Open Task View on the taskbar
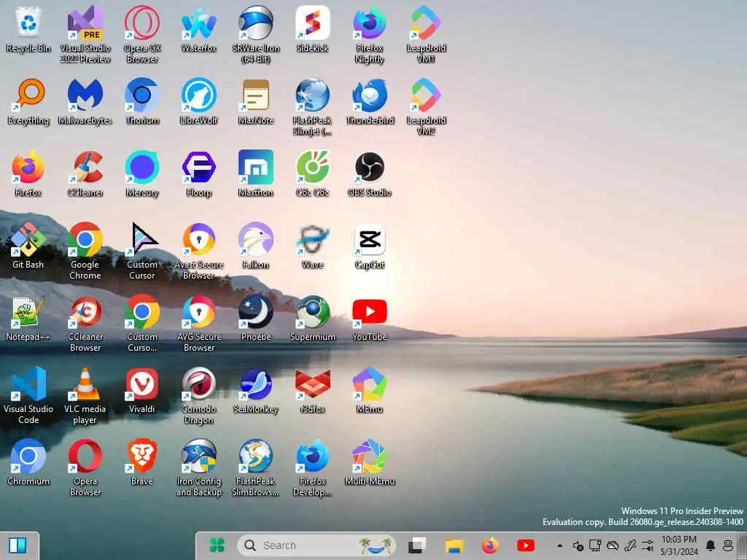 [417, 545]
